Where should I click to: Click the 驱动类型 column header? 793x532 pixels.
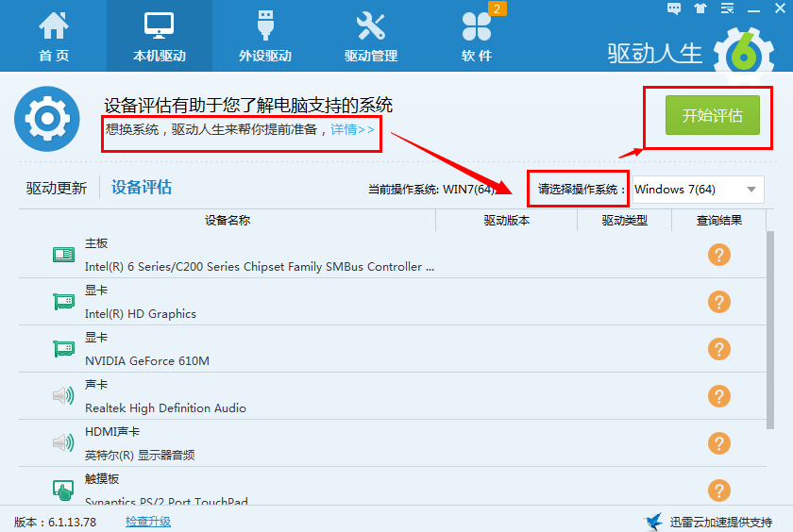pos(625,221)
